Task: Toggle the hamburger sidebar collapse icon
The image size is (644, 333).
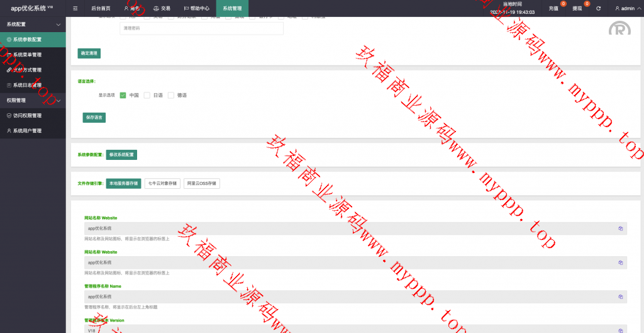Action: pyautogui.click(x=75, y=8)
